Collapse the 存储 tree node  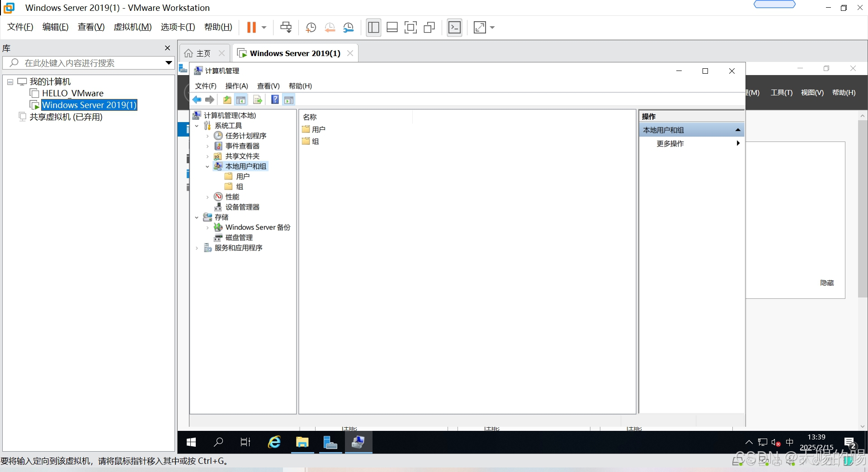(x=197, y=217)
